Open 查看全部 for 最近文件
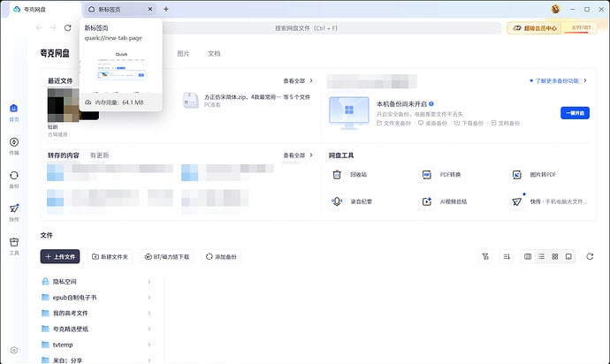This screenshot has width=610, height=364. [298, 81]
